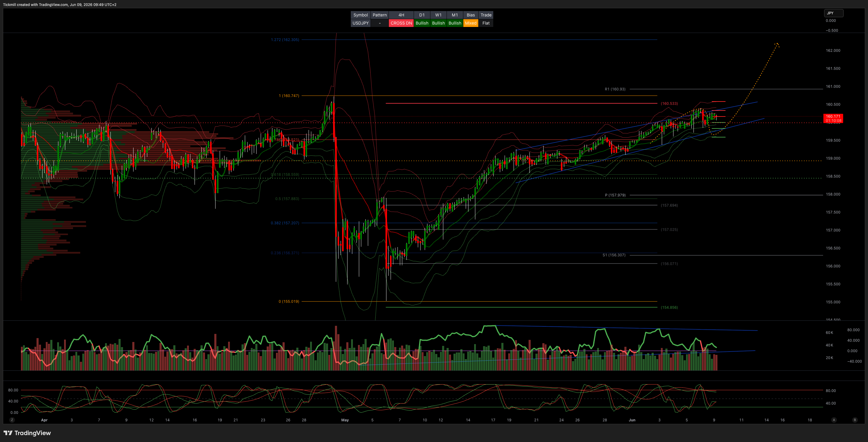The width and height of the screenshot is (868, 442).
Task: Click the orange Mixed bias cell
Action: [x=471, y=23]
